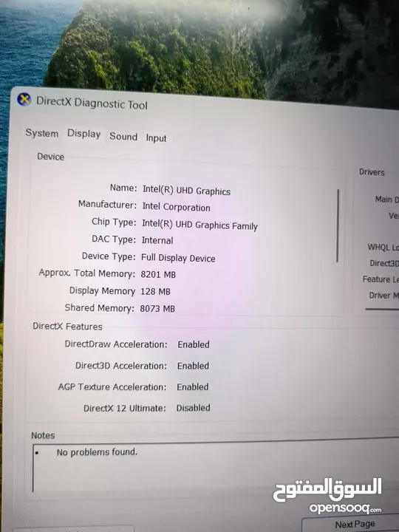Click the DirectX 12 Ultimate 'Disabled' value

point(193,408)
